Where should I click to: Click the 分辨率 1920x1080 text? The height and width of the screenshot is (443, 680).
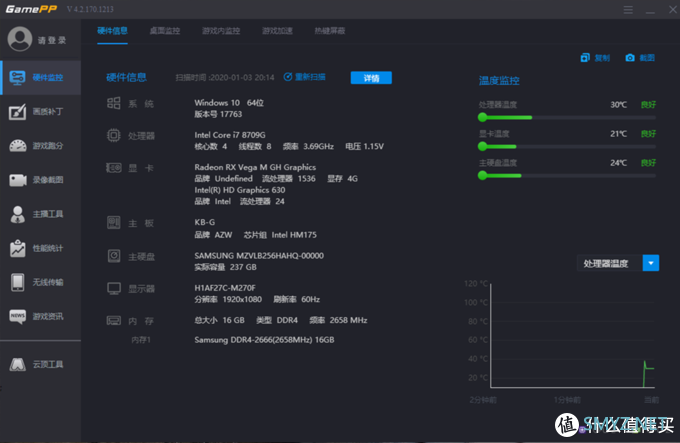228,299
